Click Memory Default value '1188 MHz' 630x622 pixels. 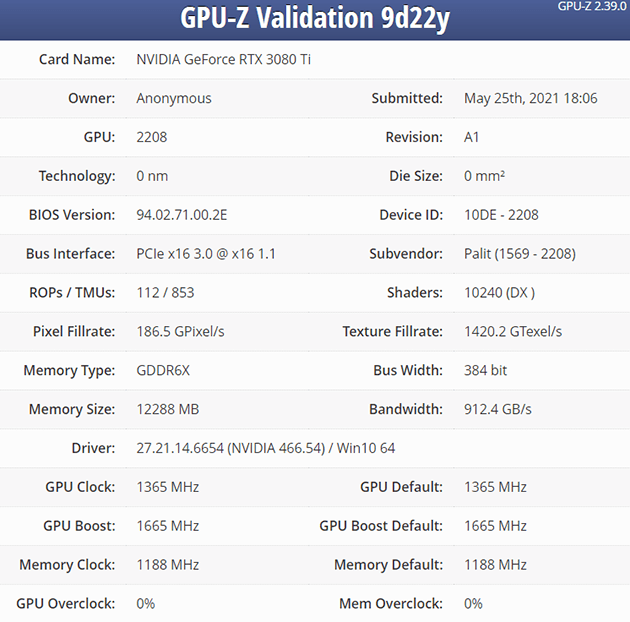[495, 565]
